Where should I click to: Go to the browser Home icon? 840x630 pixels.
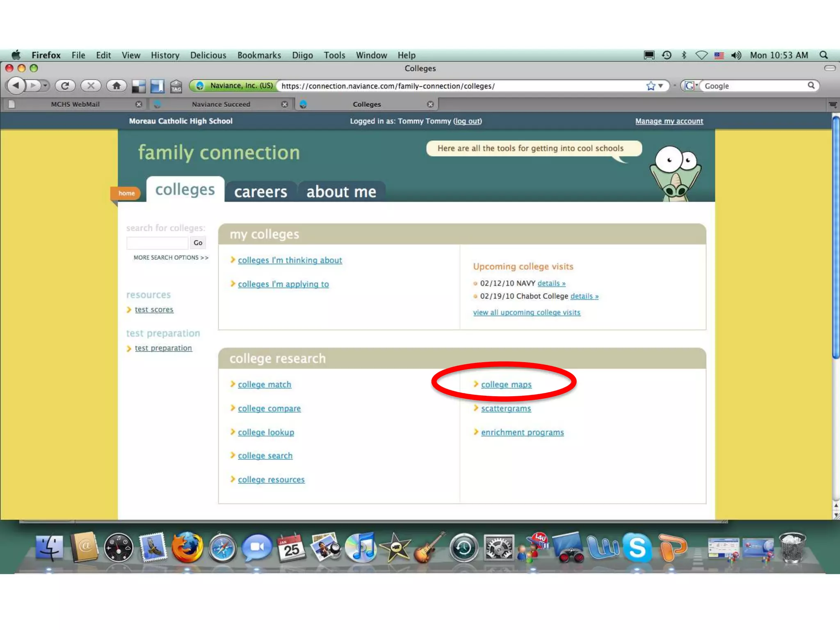(x=116, y=86)
